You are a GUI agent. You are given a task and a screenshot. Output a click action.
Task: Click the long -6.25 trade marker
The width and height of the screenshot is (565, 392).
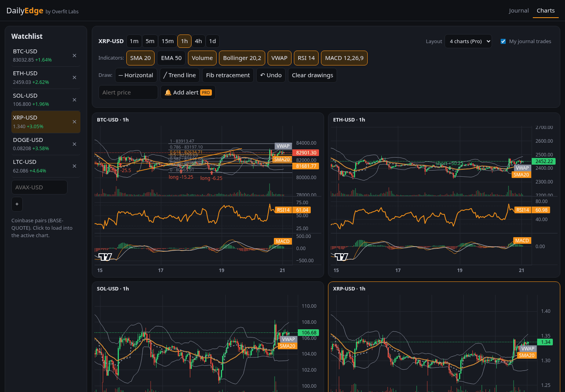coord(211,178)
